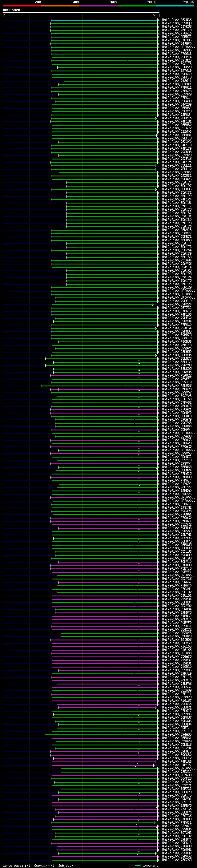Select label UniRef100_Q40289
This screenshot has width=197, height=868.
pos(177,104)
